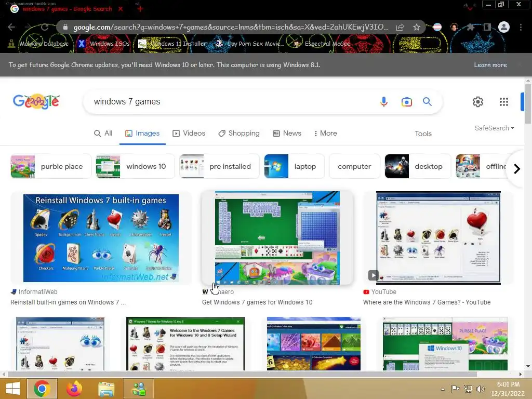Screen dimensions: 532x399
Task: Open the share page icon in address bar
Action: [400, 27]
